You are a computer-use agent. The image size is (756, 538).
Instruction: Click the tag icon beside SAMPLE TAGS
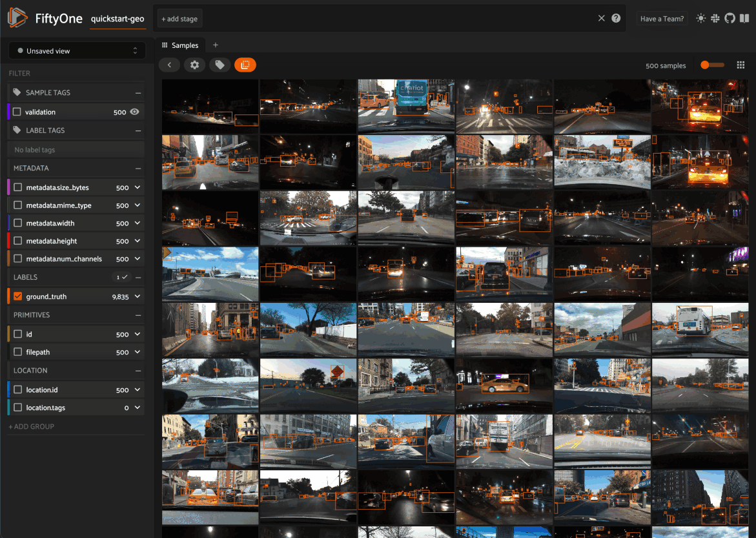click(x=17, y=92)
